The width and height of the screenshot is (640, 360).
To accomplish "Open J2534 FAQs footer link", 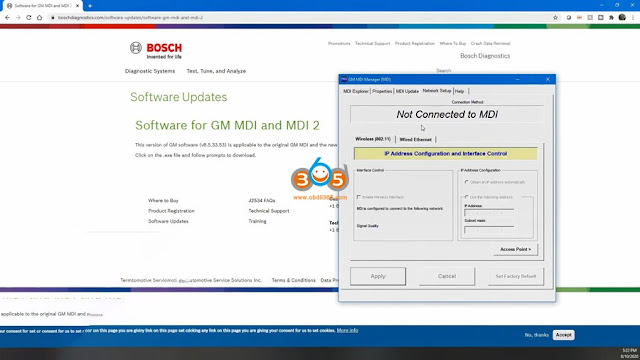I will 262,201.
